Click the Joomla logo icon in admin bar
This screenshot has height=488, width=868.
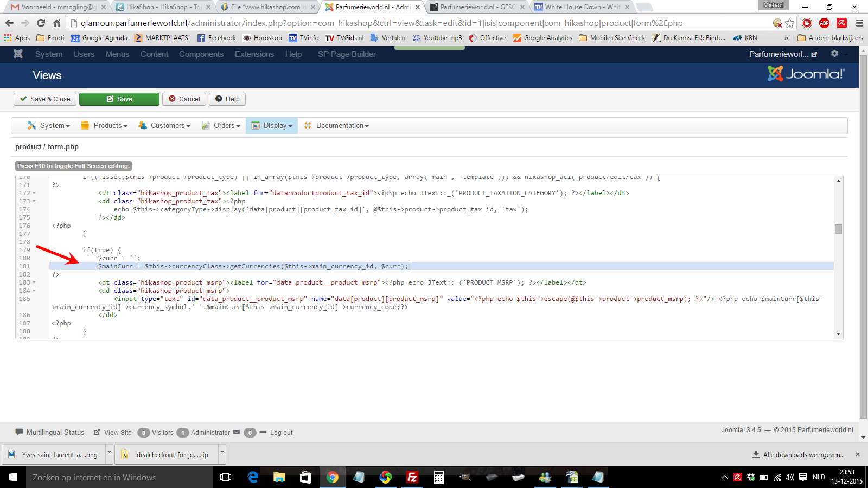click(x=18, y=54)
